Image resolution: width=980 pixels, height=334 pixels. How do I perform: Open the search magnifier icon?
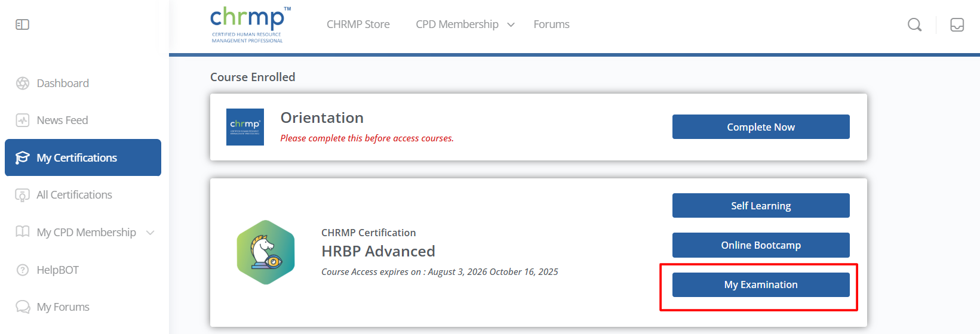(x=914, y=24)
